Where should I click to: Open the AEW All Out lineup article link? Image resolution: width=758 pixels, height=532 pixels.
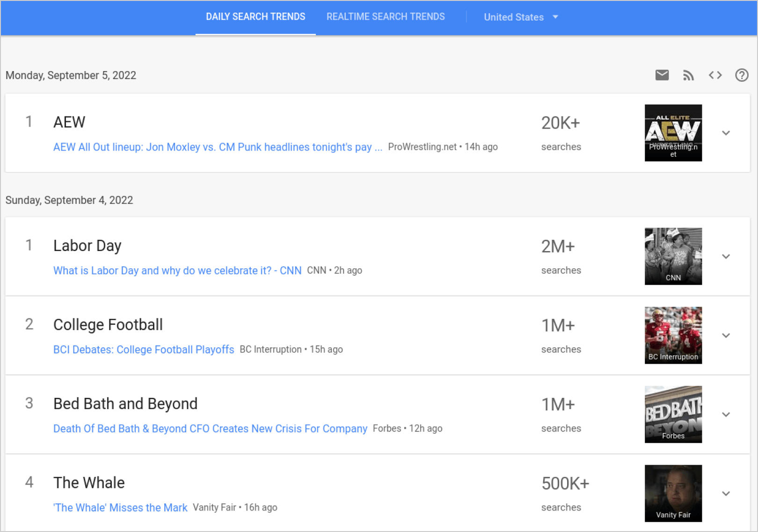click(218, 147)
